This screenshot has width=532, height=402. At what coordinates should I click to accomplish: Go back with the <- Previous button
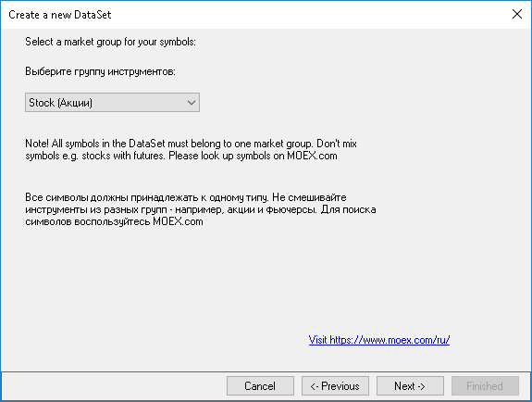335,385
